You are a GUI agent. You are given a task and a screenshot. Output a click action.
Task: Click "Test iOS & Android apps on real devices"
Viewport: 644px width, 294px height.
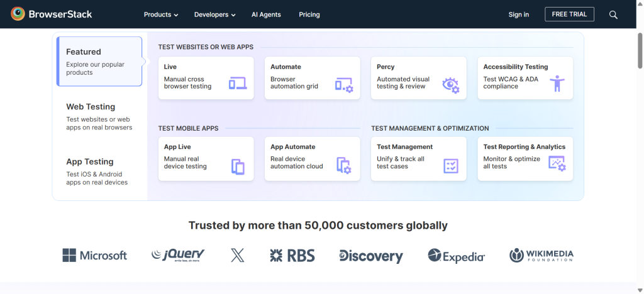[97, 178]
